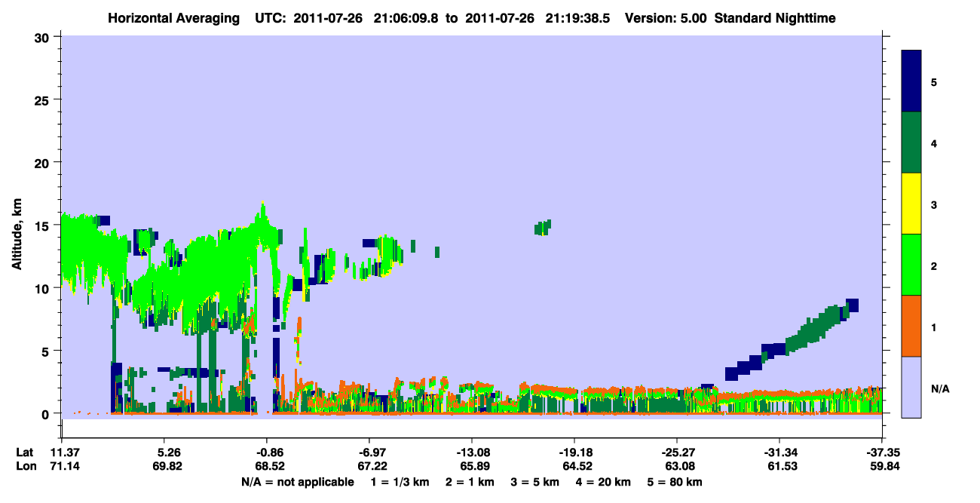Click 'N/A = not applicable' legend text
The height and width of the screenshot is (503, 980).
(297, 482)
